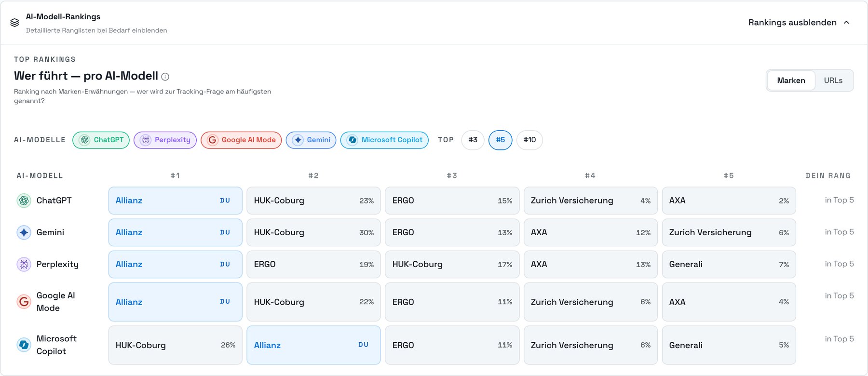The image size is (868, 376).
Task: Click Zurich Versicherung 6% in the Gemini row
Action: tap(729, 232)
